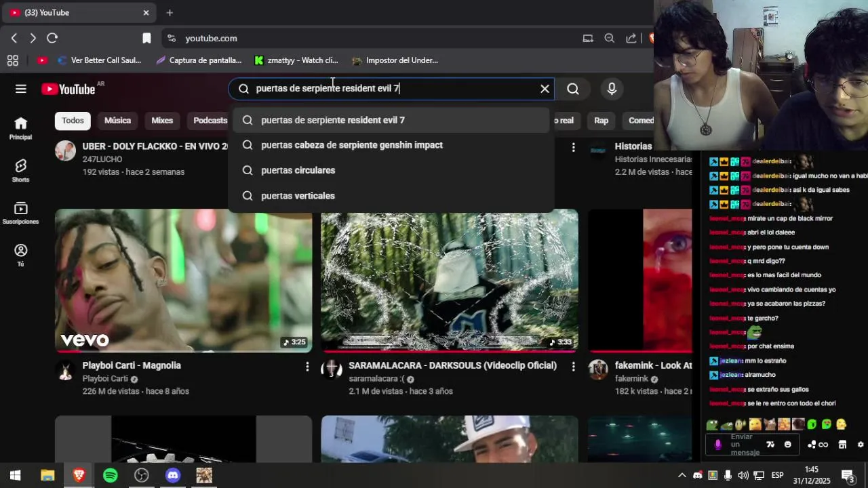
Task: Open more options for SARAMALACARA - DARKSOULS video
Action: point(574,367)
